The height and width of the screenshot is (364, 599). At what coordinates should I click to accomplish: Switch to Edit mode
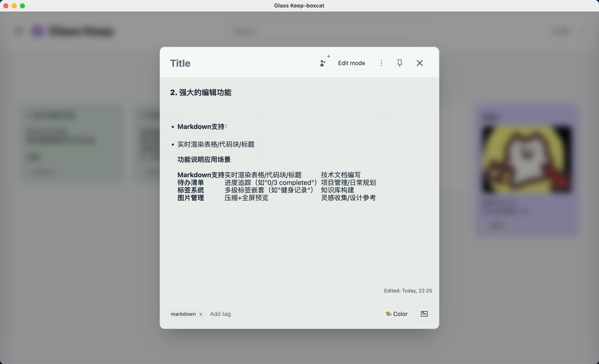coord(351,63)
